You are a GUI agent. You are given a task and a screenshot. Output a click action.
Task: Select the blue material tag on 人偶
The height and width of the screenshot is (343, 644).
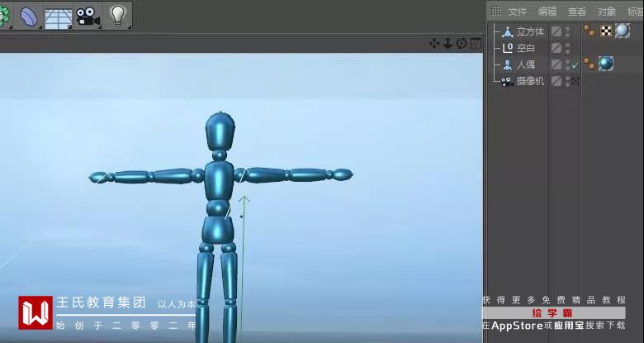pos(606,64)
